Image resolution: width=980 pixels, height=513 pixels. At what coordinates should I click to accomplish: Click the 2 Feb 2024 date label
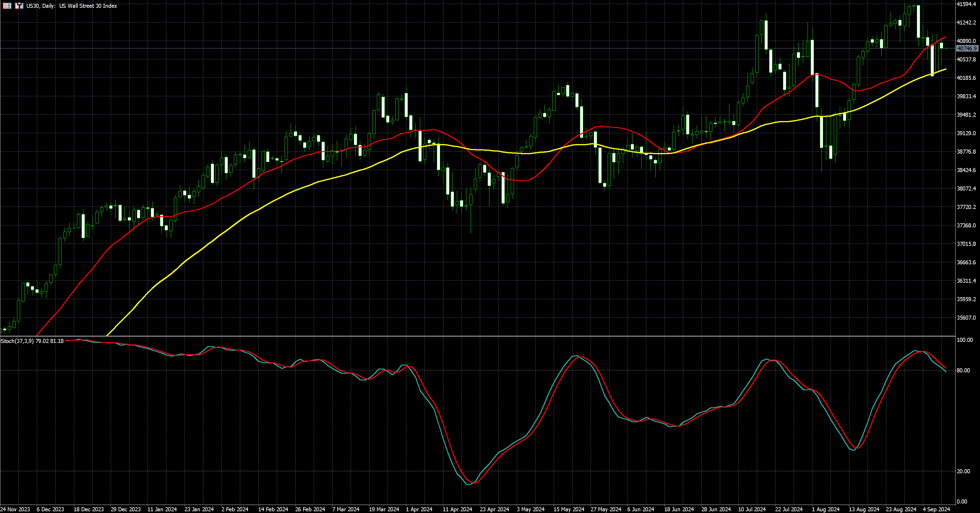(x=235, y=509)
